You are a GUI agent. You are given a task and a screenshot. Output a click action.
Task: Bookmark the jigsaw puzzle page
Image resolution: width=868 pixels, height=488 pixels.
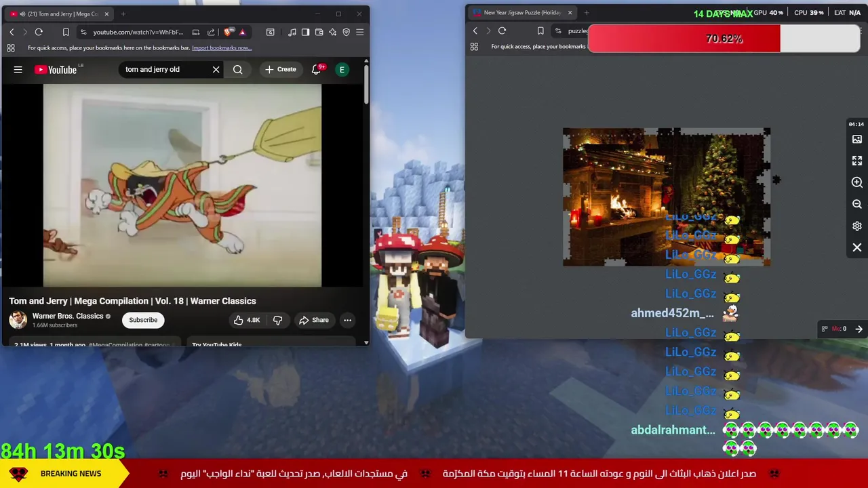pyautogui.click(x=540, y=30)
